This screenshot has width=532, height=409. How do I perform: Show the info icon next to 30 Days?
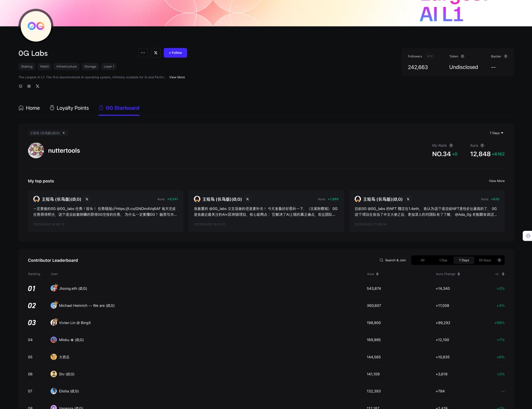(499, 260)
